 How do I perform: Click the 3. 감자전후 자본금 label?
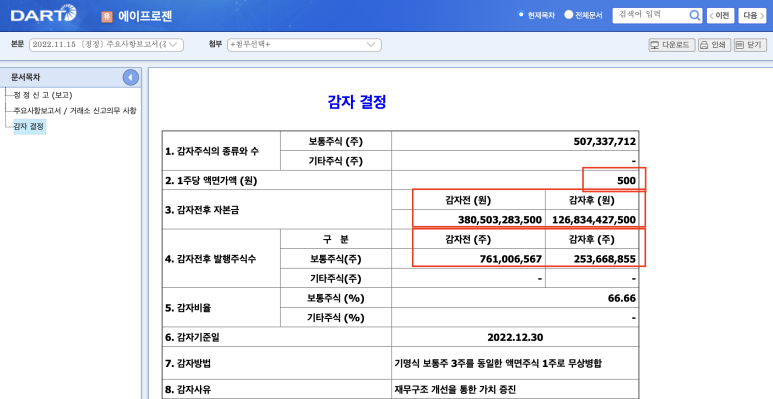[202, 210]
